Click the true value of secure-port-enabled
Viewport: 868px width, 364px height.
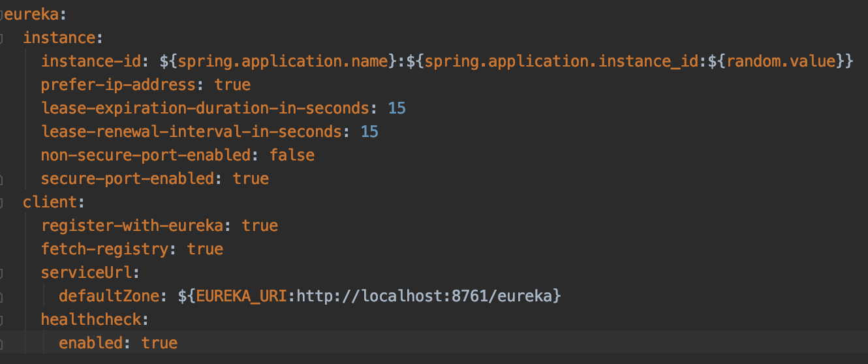[x=251, y=179]
